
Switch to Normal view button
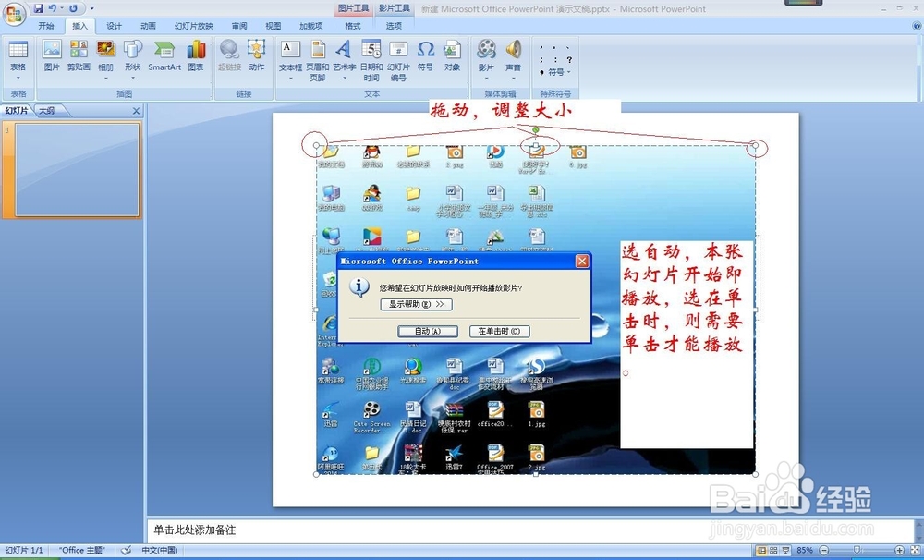coord(762,550)
